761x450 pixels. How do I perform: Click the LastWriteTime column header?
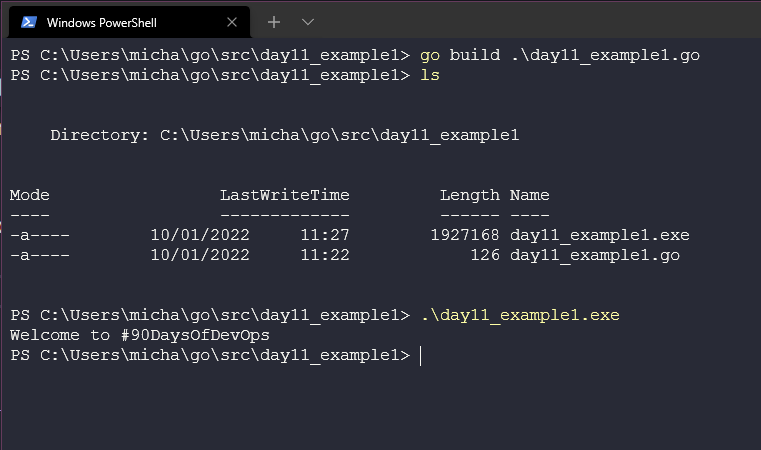(x=284, y=195)
